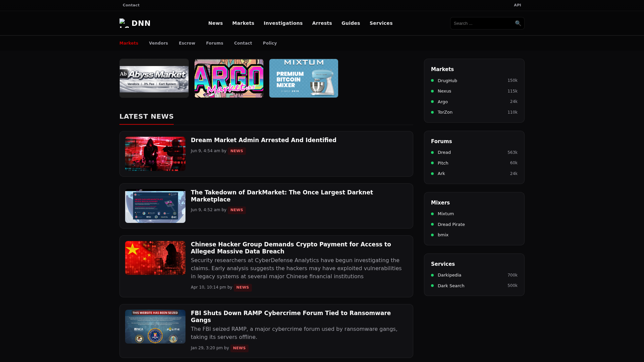Select the Contact sub-nav tab

(243, 43)
